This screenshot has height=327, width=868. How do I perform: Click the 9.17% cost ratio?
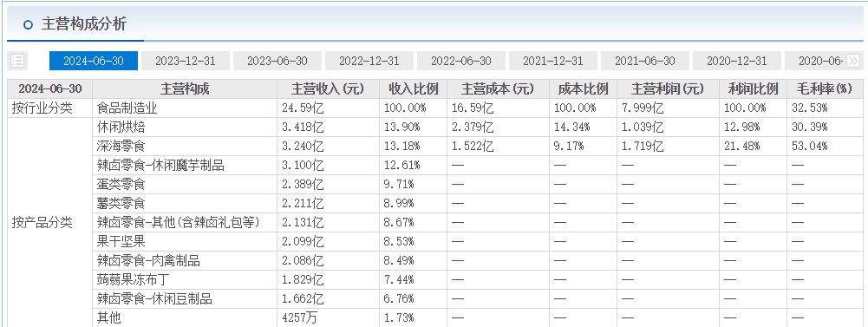pyautogui.click(x=569, y=146)
